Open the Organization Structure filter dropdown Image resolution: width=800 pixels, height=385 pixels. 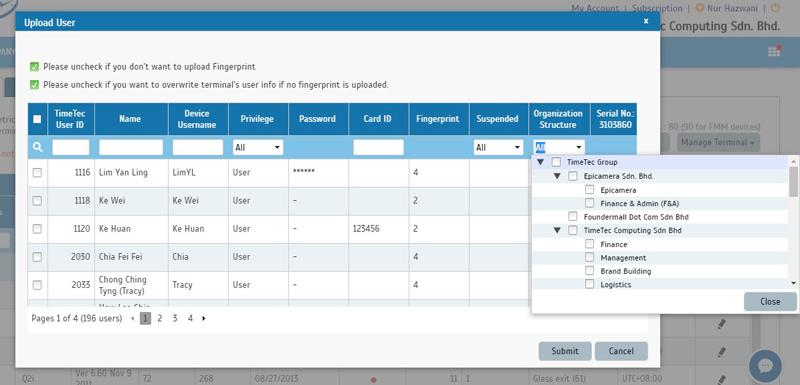(x=559, y=147)
